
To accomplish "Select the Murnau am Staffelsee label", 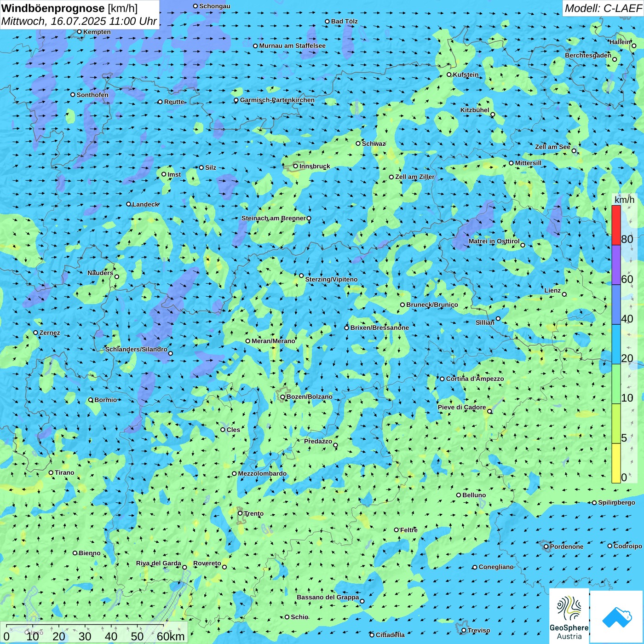I will pyautogui.click(x=292, y=46).
